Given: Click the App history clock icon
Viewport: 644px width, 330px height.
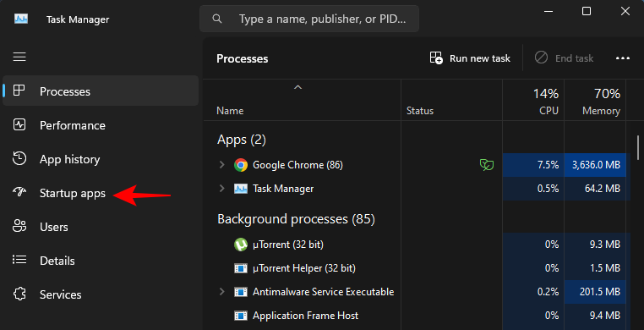Looking at the screenshot, I should tap(19, 158).
